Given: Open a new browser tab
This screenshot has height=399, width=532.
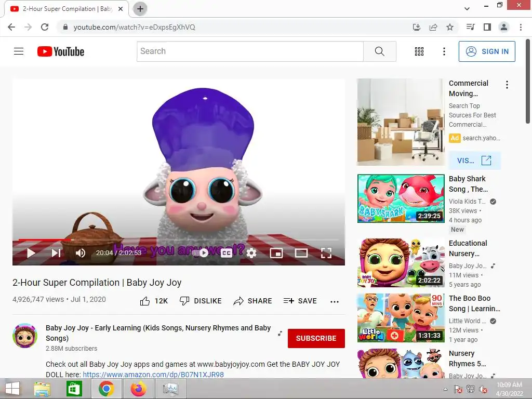Looking at the screenshot, I should [140, 9].
